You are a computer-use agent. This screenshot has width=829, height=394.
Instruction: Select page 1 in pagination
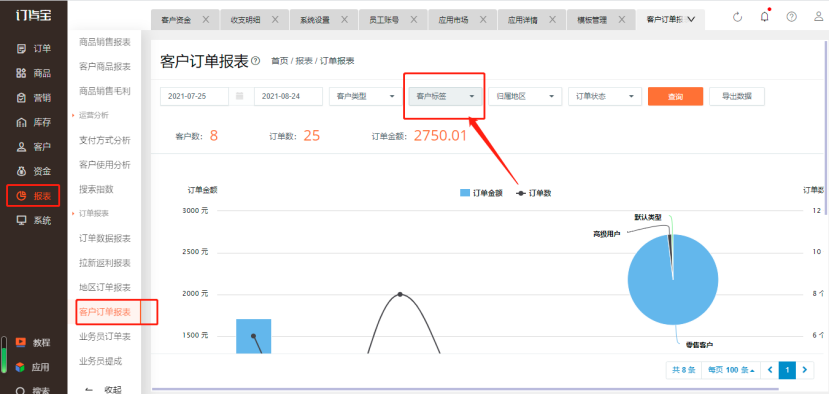[x=787, y=370]
